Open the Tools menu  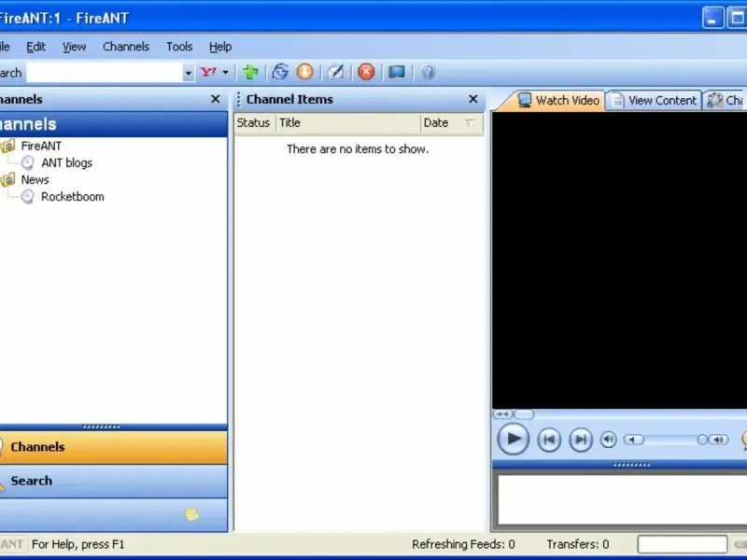click(x=179, y=47)
